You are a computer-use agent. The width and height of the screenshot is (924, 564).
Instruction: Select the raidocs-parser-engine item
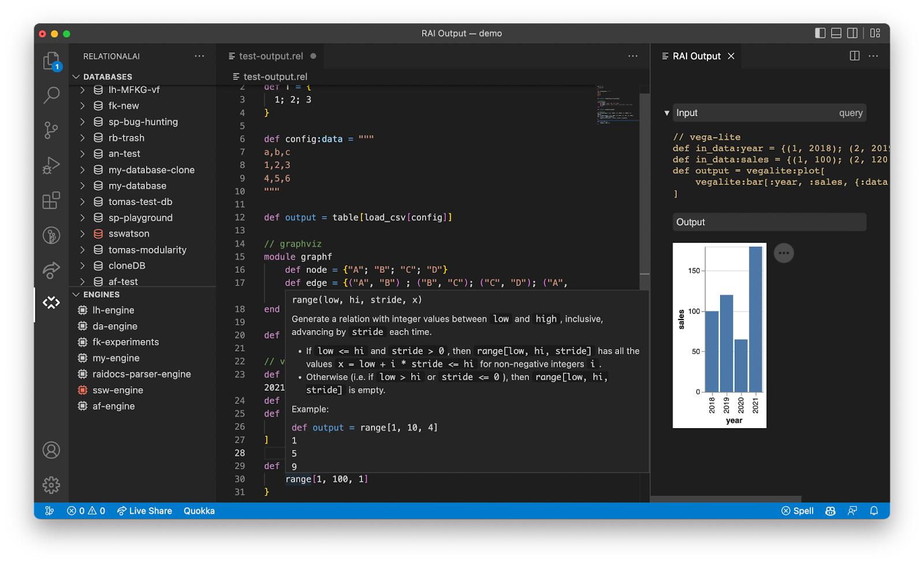tap(141, 374)
